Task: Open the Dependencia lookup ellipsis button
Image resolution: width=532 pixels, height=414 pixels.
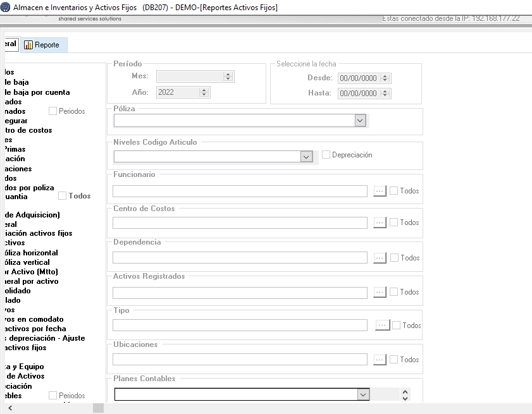Action: 380,258
